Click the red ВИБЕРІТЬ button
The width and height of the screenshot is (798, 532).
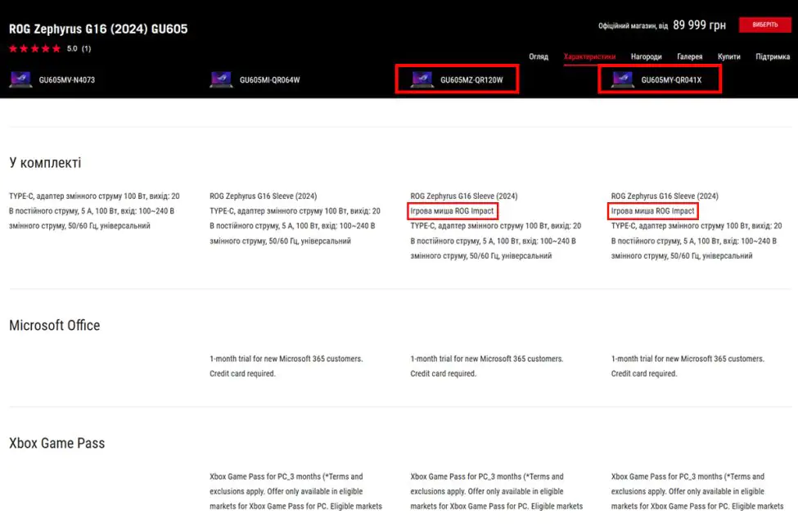pos(765,25)
